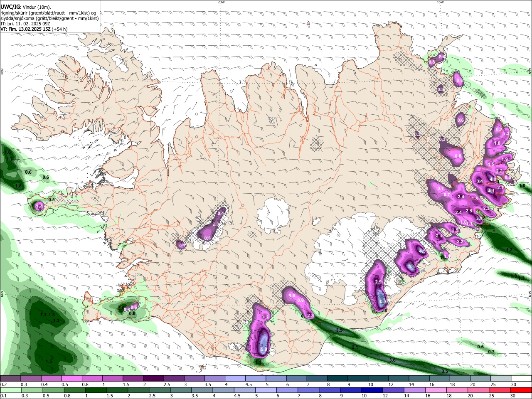Image resolution: width=532 pixels, height=399 pixels.
Task: Click the '3.6' rain value in the offshore band
Action: [392, 360]
